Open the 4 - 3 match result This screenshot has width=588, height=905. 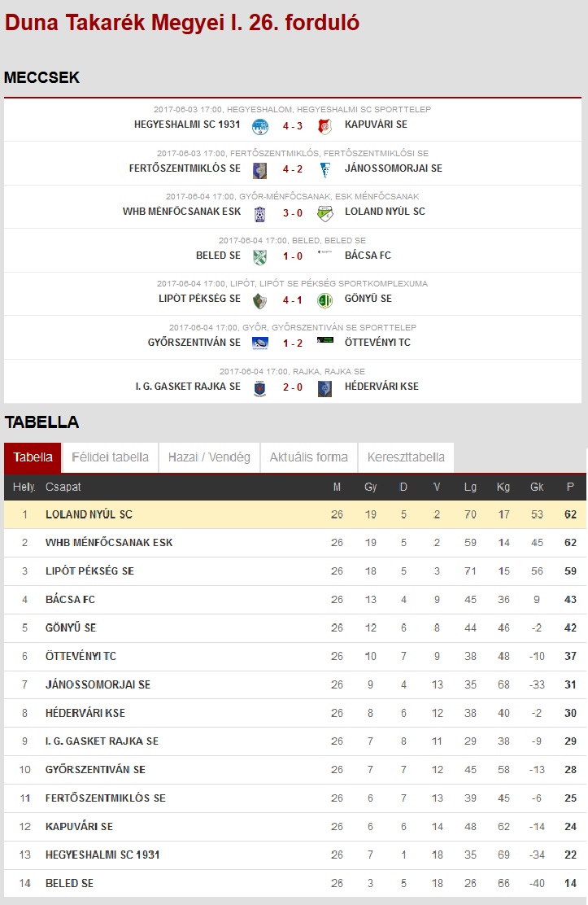pyautogui.click(x=293, y=126)
